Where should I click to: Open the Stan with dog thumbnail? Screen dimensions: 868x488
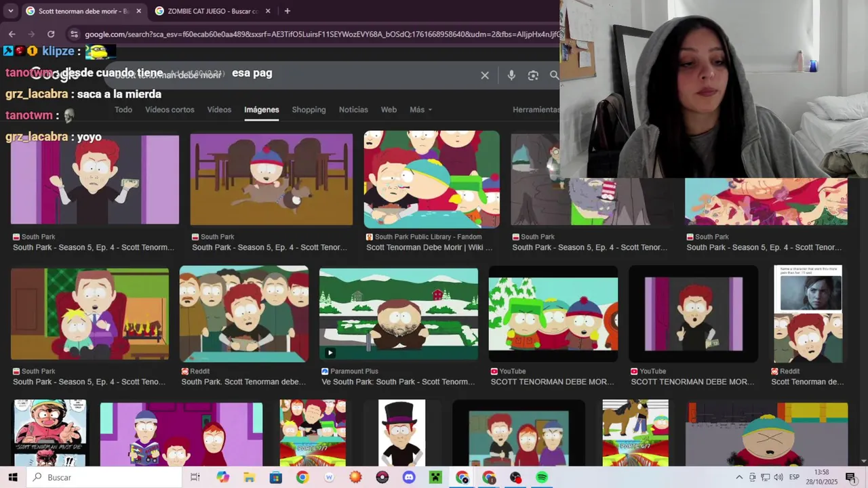pos(271,180)
